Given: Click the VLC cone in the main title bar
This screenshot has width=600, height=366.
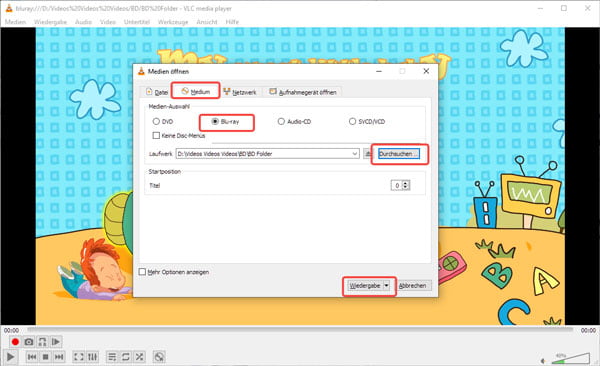Looking at the screenshot, I should (9, 8).
